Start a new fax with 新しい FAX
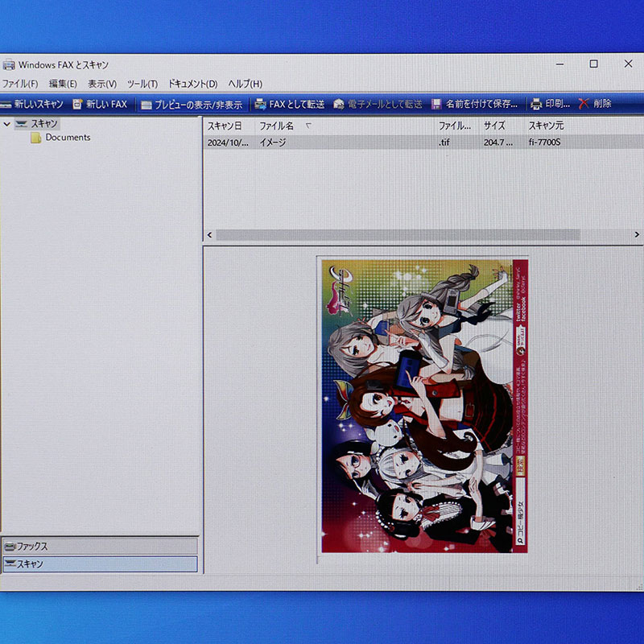644x644 pixels. (78, 104)
